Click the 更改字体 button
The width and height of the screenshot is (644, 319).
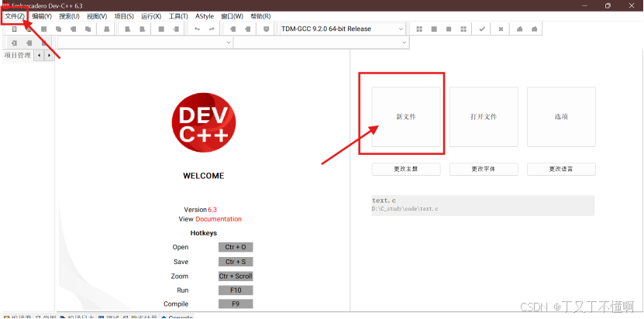pos(484,169)
